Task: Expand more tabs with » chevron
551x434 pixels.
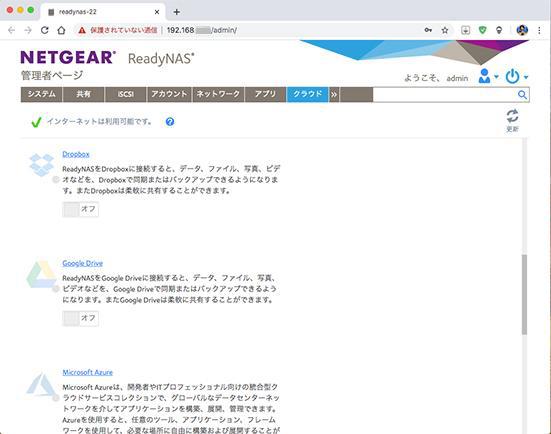Action: point(334,94)
